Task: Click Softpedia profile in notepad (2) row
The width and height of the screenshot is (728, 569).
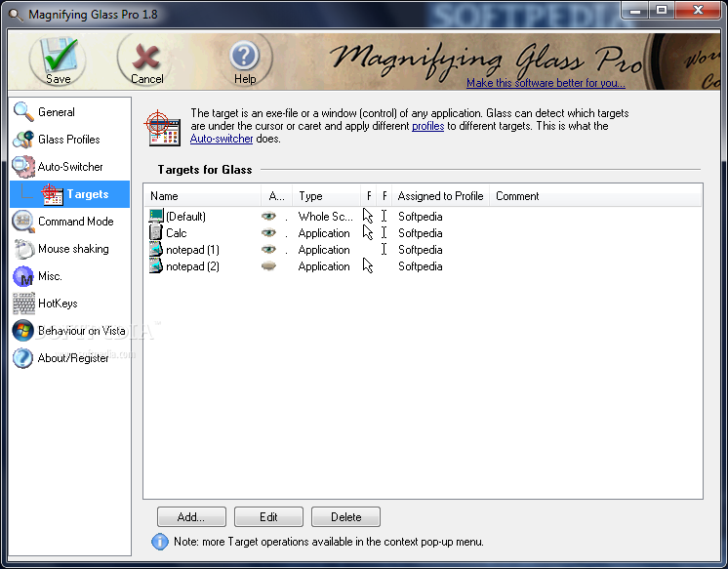Action: tap(421, 266)
